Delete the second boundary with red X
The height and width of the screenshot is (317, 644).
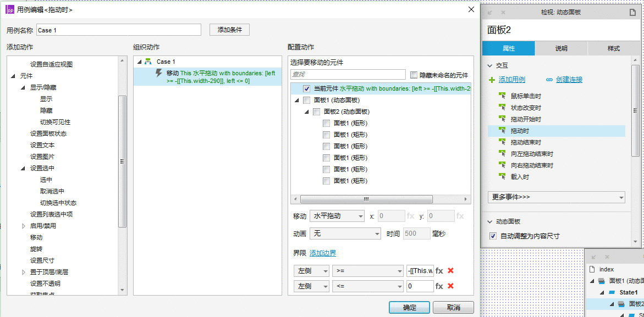pos(450,286)
